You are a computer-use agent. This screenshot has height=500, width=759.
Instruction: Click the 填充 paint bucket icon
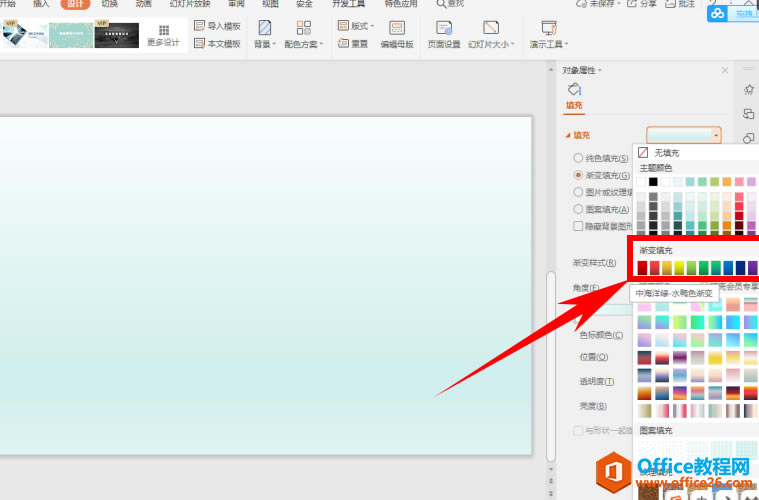coord(574,89)
